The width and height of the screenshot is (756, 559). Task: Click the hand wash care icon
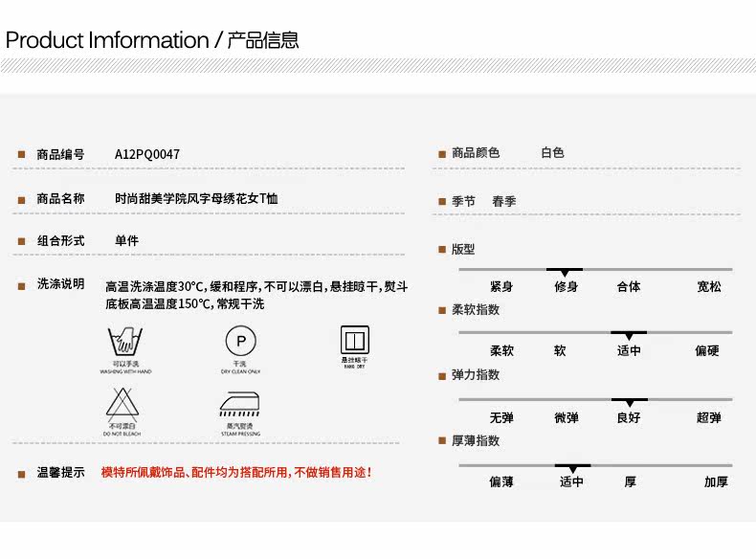(x=125, y=341)
